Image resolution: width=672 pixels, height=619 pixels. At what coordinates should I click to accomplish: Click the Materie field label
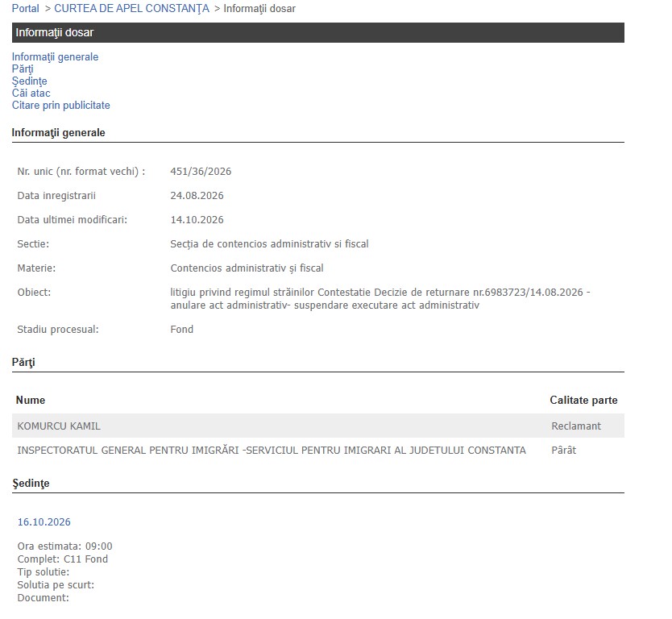(36, 268)
